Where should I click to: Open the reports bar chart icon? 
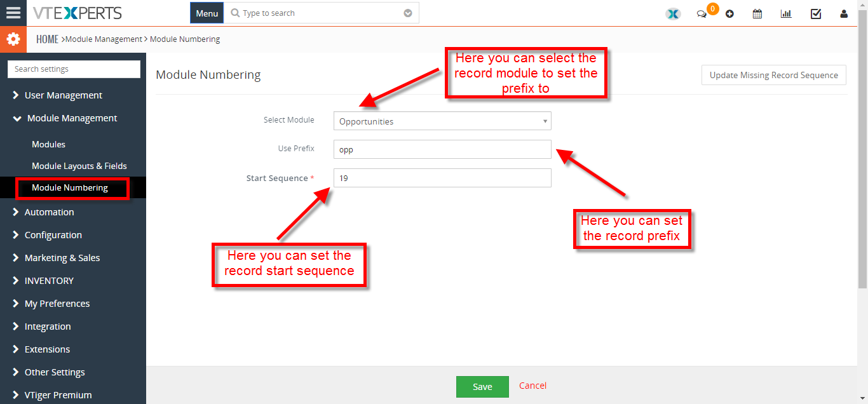click(786, 13)
